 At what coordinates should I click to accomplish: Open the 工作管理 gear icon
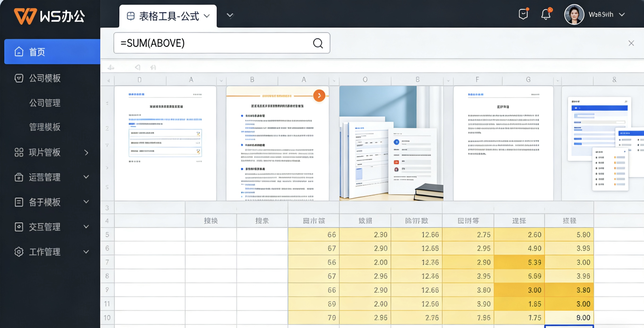pyautogui.click(x=19, y=252)
